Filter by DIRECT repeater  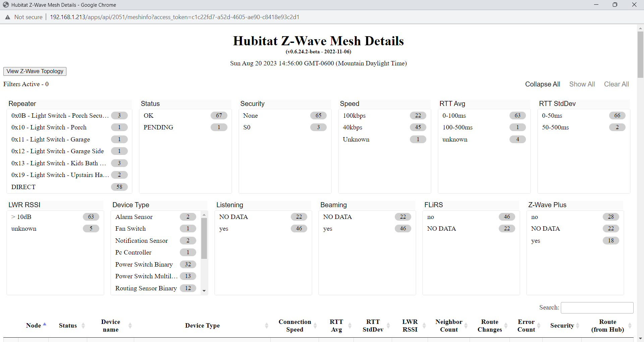[69, 187]
